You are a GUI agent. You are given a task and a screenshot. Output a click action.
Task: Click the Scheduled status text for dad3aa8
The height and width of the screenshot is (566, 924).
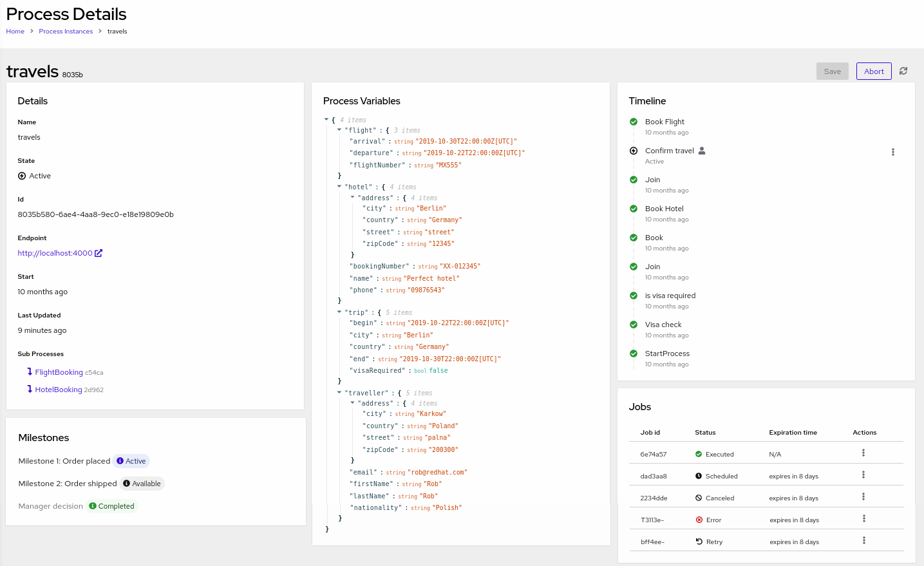point(722,476)
